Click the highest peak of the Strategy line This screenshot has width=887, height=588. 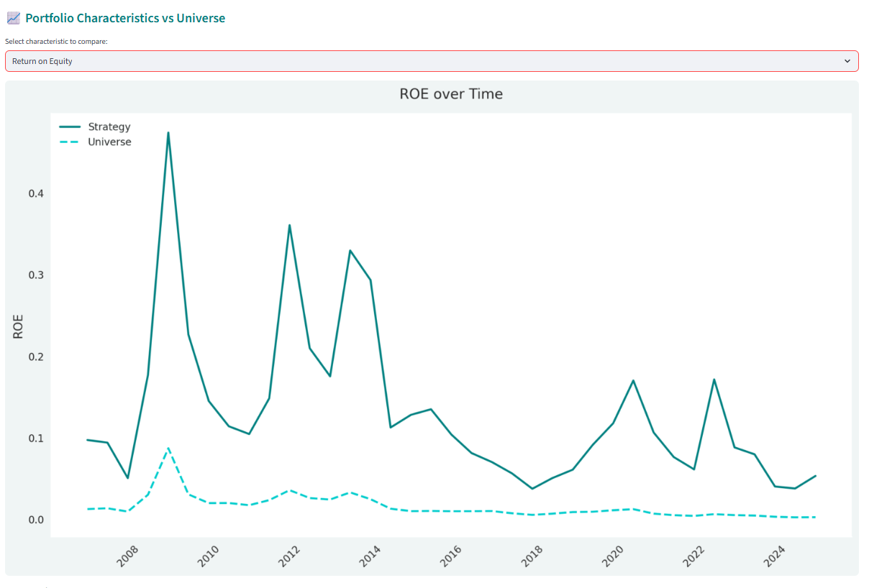pyautogui.click(x=168, y=133)
